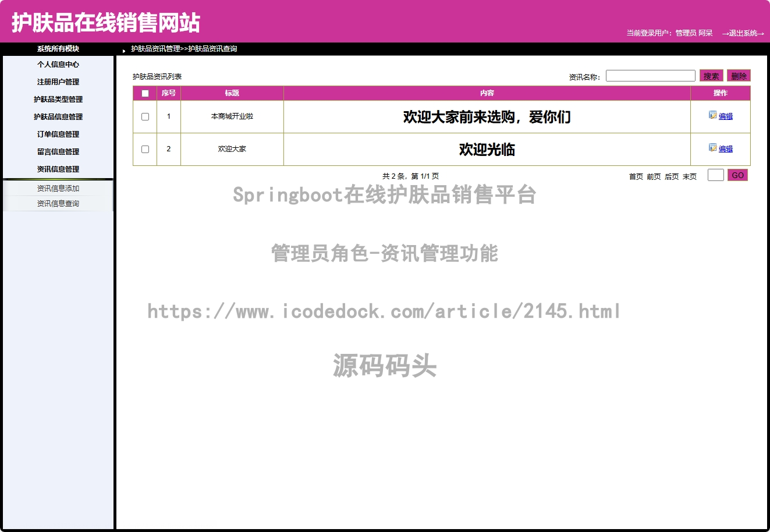Screen dimensions: 770x532
Task: Click content text 欢迎大家前来选购，爱你们
Action: click(x=487, y=117)
